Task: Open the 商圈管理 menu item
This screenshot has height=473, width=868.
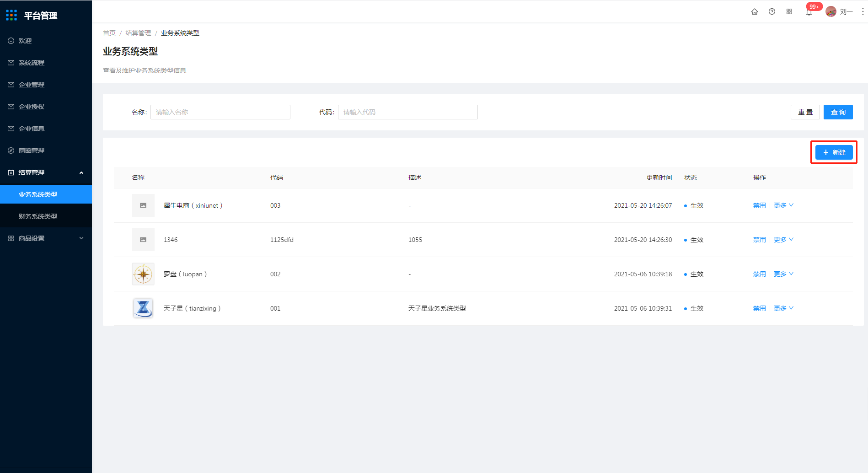Action: click(x=46, y=150)
